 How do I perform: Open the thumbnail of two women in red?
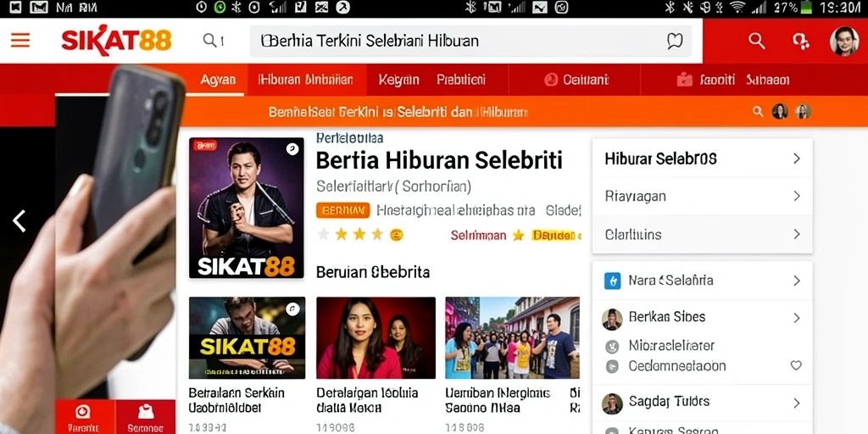(x=376, y=337)
